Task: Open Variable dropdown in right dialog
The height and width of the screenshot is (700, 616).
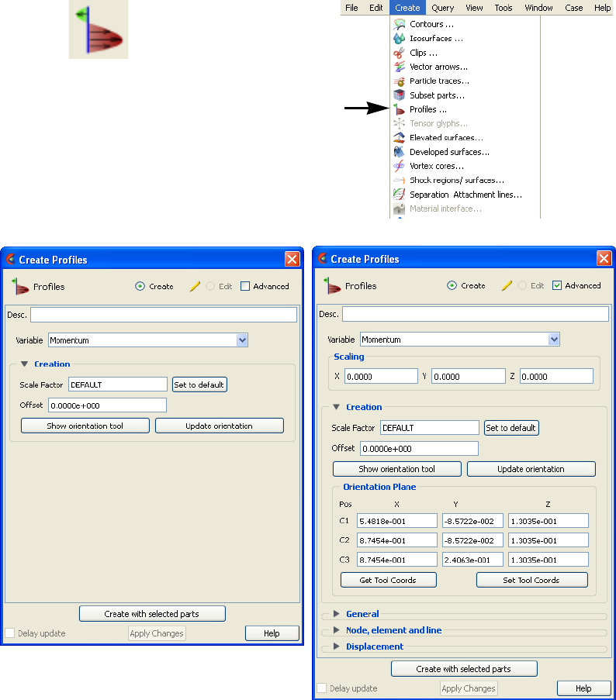Action: click(554, 340)
